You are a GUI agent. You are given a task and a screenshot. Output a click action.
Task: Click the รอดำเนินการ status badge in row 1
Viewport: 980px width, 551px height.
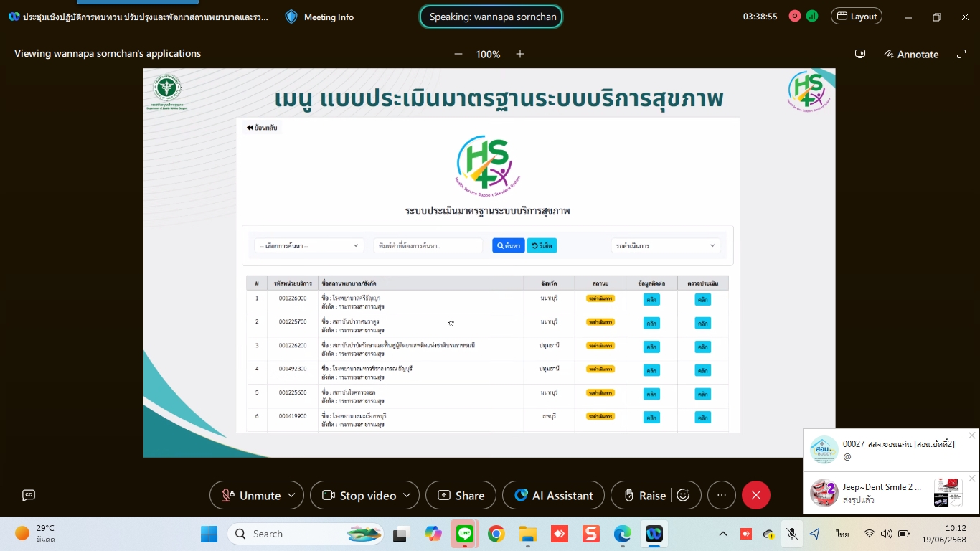click(600, 298)
